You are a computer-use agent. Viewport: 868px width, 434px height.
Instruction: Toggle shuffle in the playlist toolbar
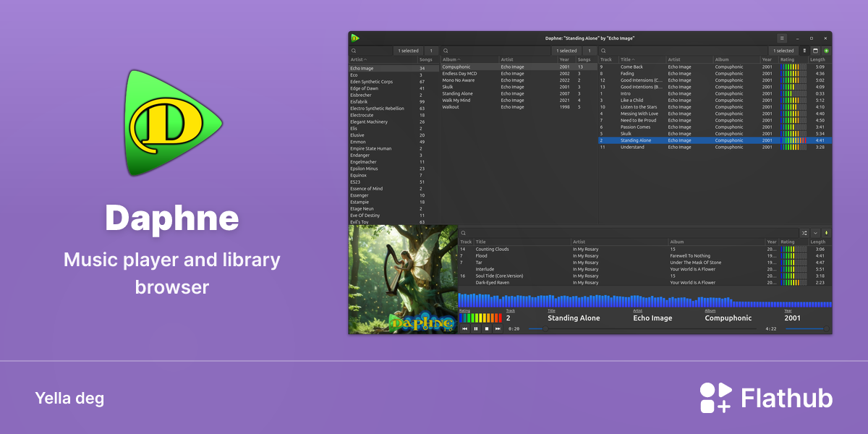tap(804, 233)
